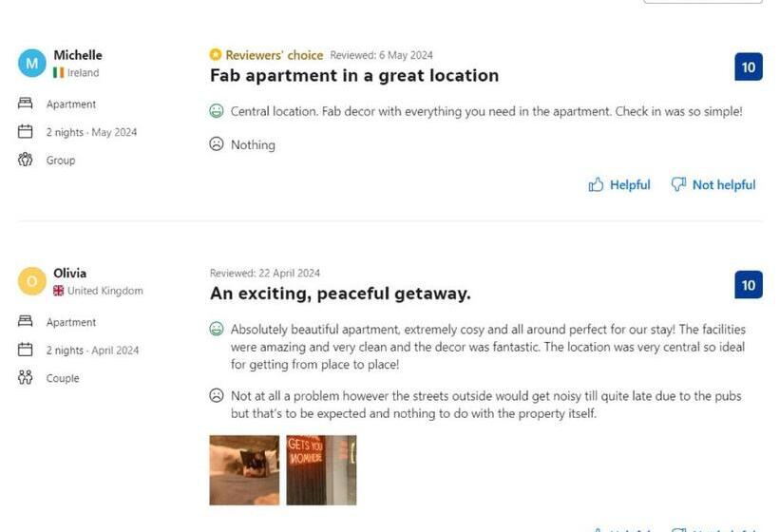Screen dimensions: 779x532
Task: Click the Couple traveler icon
Action: [26, 378]
